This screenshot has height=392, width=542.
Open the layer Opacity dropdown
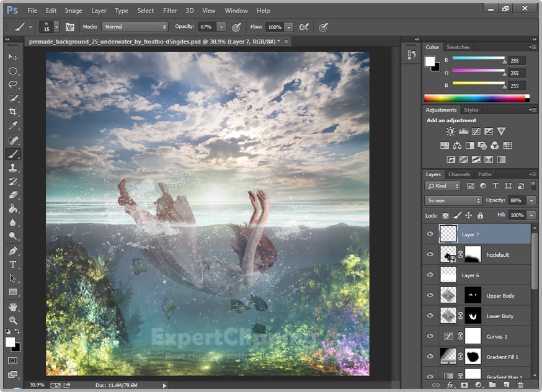tap(531, 202)
